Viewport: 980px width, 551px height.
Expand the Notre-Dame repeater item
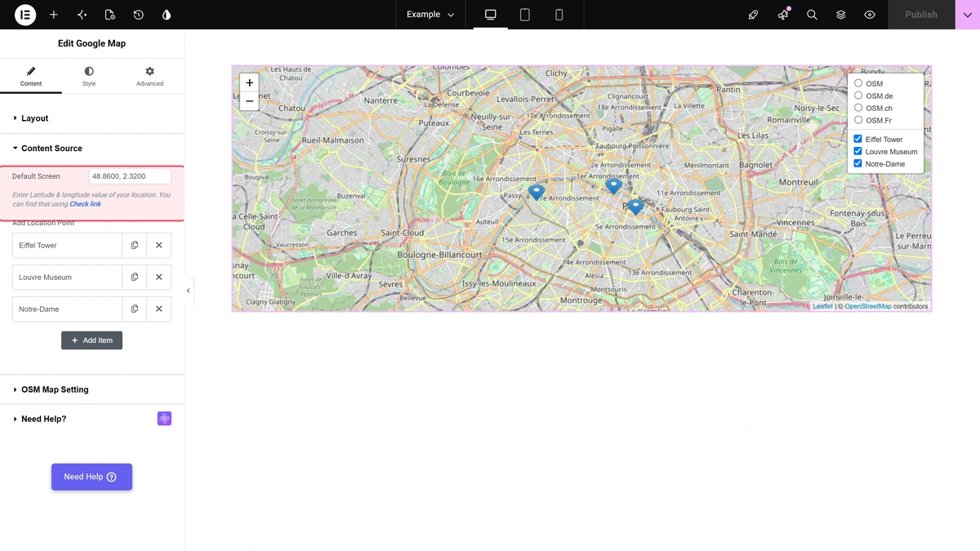(67, 309)
